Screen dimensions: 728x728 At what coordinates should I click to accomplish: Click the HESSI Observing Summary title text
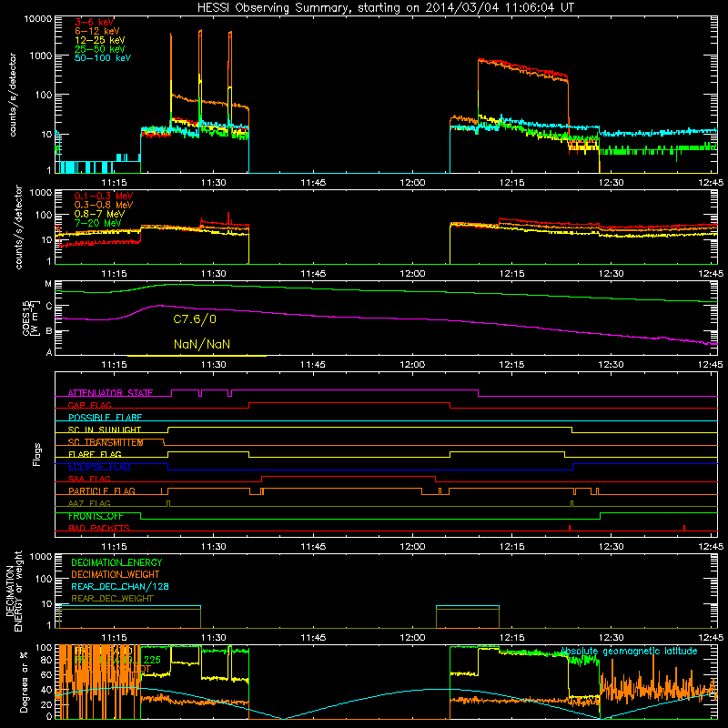click(385, 7)
